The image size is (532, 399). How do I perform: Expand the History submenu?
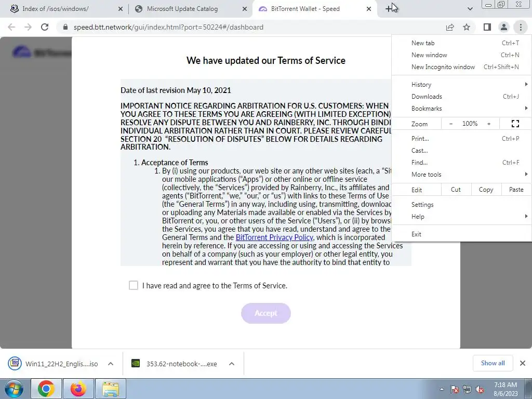462,85
